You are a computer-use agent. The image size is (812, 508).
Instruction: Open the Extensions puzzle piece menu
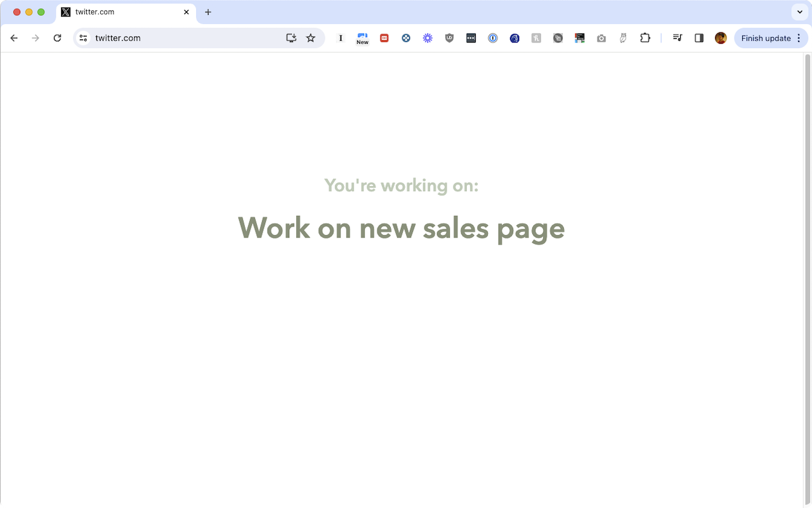[645, 38]
